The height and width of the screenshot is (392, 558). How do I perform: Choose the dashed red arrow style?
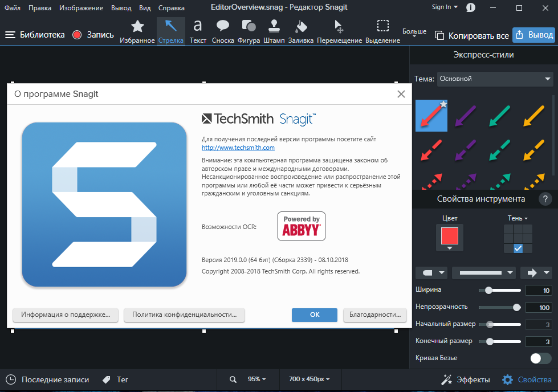(x=431, y=150)
